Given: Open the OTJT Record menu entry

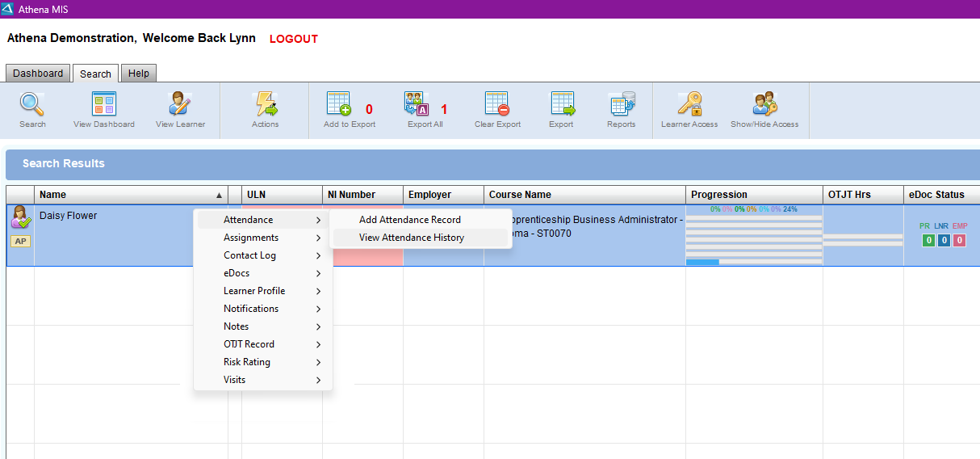Looking at the screenshot, I should [262, 344].
